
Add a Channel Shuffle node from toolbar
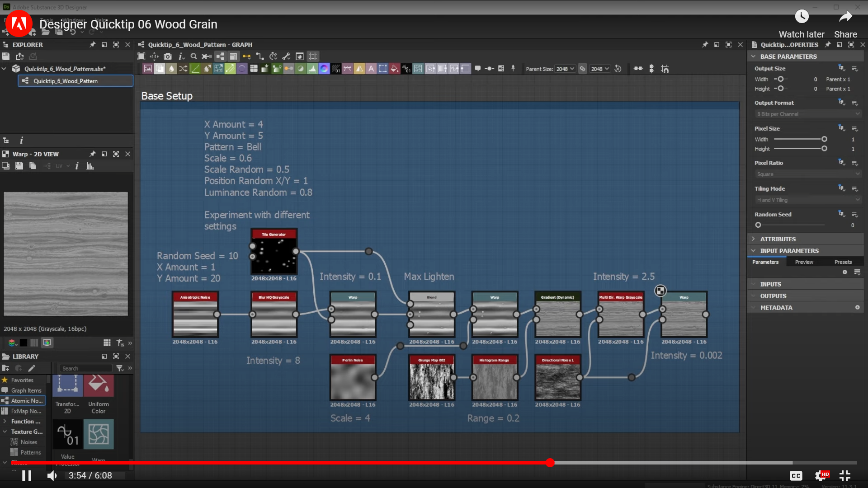coord(183,69)
